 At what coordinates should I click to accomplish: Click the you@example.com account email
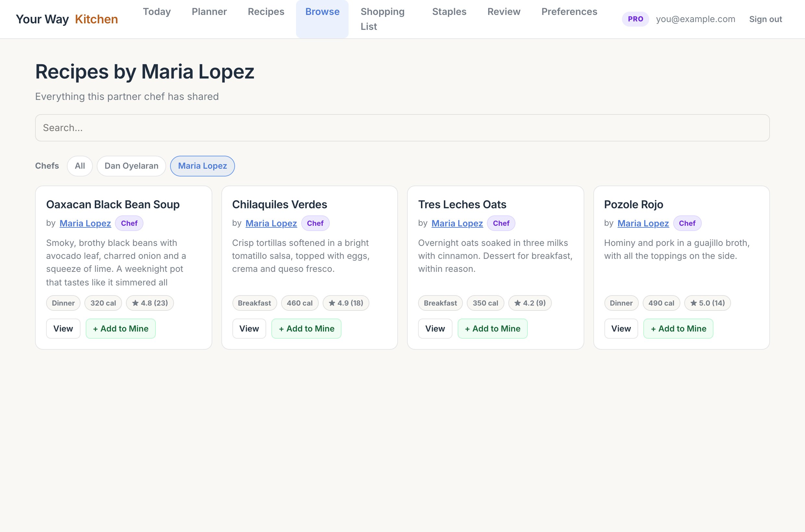point(695,19)
